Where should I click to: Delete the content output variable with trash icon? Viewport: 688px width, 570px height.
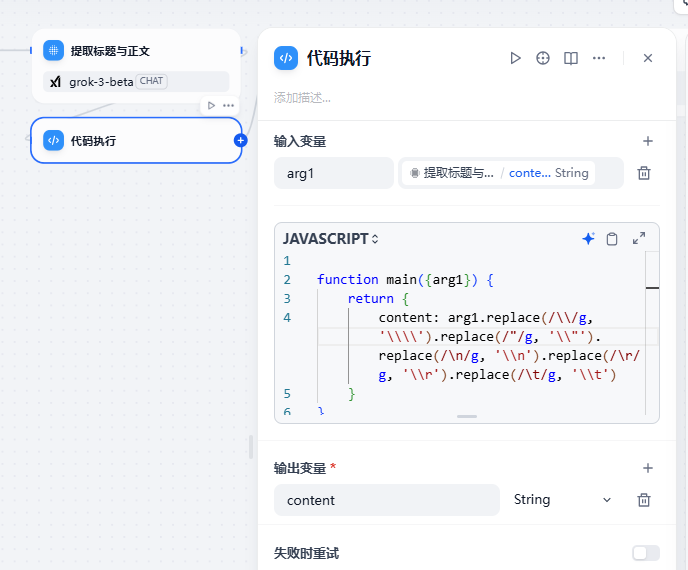coord(644,500)
